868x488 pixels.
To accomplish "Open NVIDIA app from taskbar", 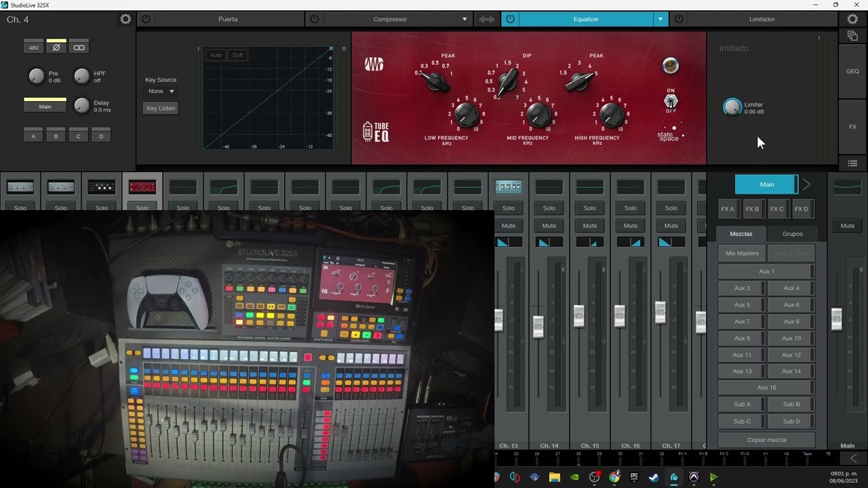I will [575, 477].
